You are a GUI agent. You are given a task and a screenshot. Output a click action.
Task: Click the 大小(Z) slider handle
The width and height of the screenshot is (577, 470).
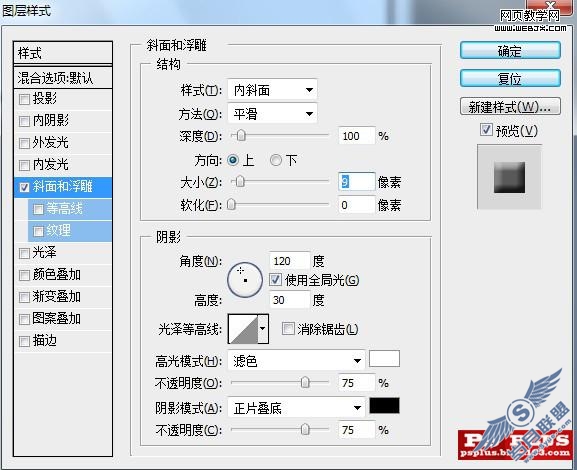pyautogui.click(x=240, y=181)
